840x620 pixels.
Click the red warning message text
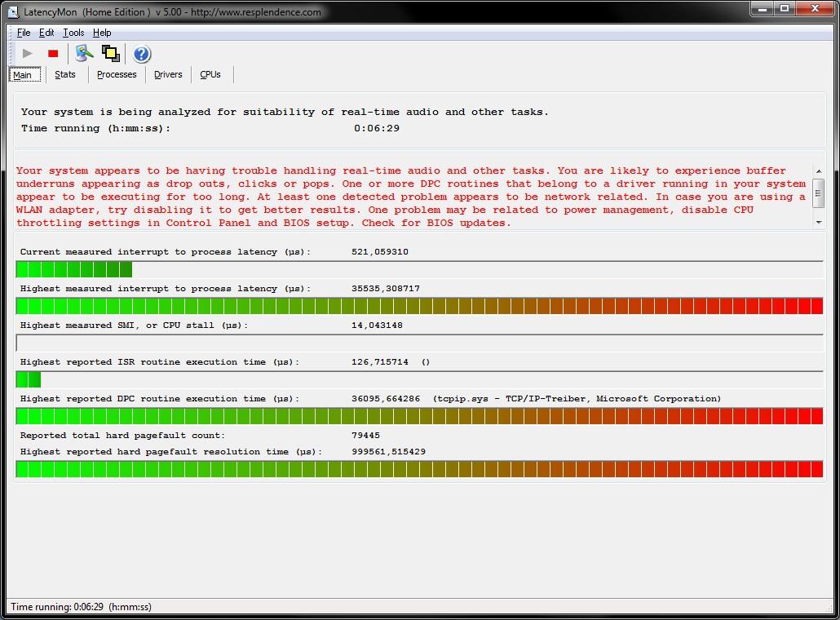[411, 197]
